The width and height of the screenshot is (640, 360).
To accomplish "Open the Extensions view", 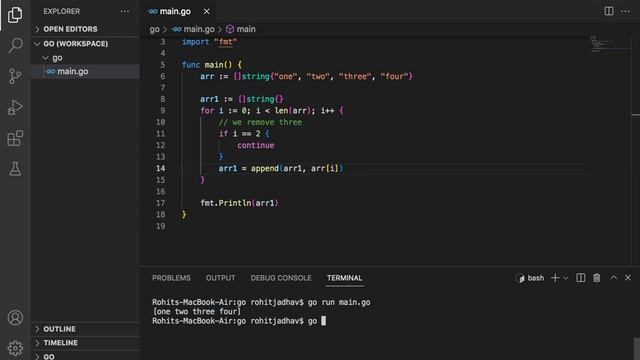I will pyautogui.click(x=15, y=138).
